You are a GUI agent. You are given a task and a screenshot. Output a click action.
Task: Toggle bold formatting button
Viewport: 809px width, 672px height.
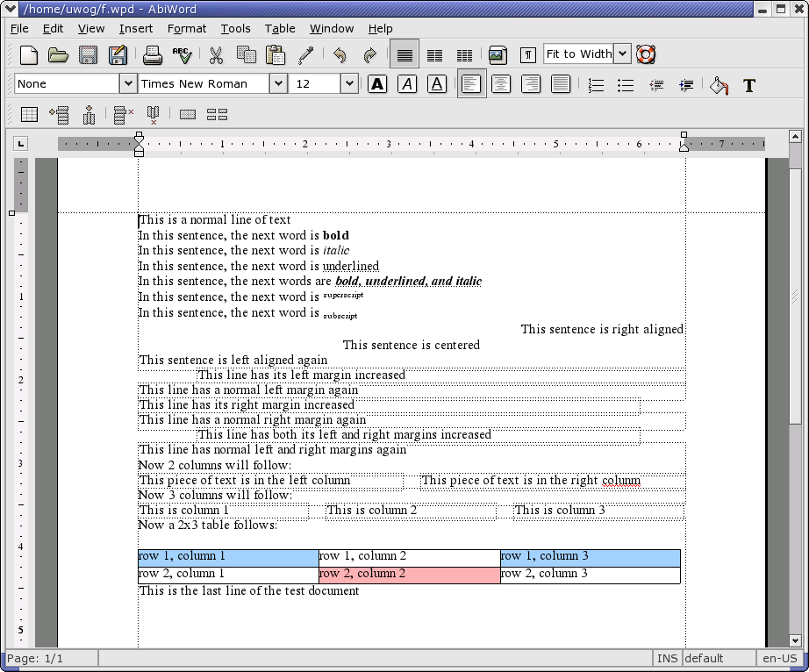(x=377, y=84)
